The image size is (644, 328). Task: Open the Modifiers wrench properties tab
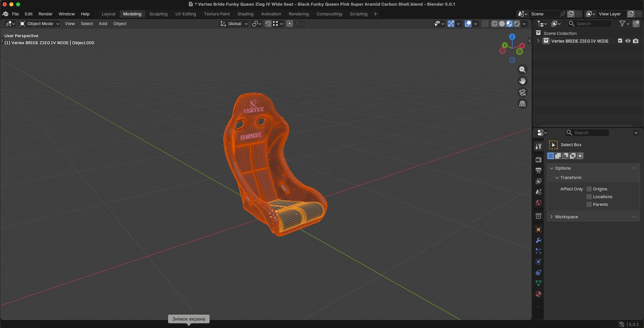tap(538, 240)
